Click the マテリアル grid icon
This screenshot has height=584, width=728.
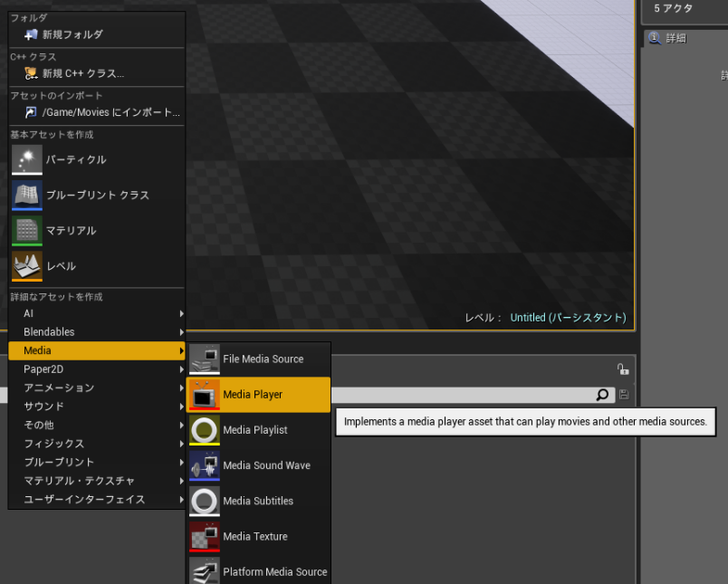tap(27, 231)
